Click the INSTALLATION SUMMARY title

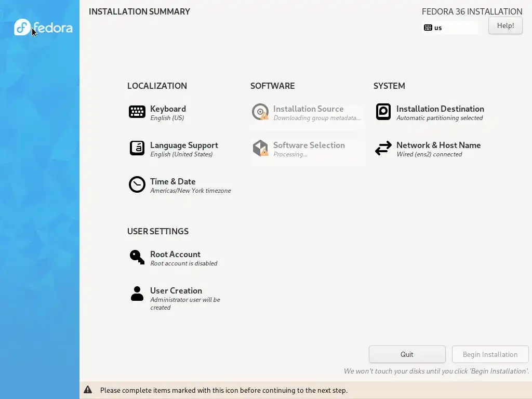139,11
